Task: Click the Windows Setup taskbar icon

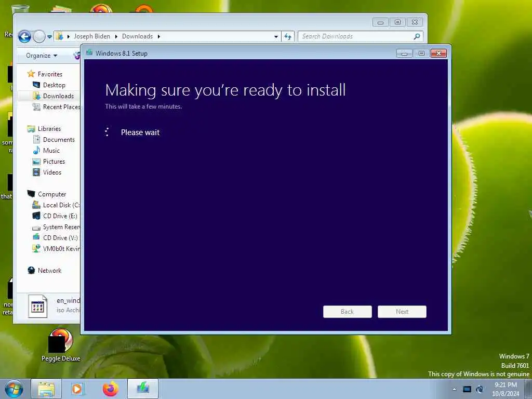Action: click(x=143, y=389)
